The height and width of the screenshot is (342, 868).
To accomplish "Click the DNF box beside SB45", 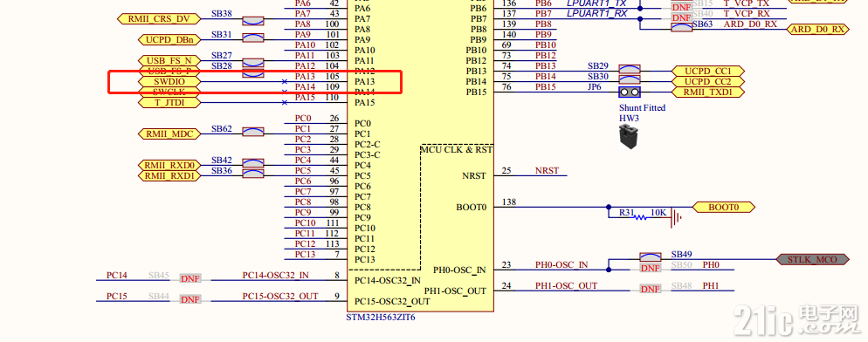I will tap(189, 279).
